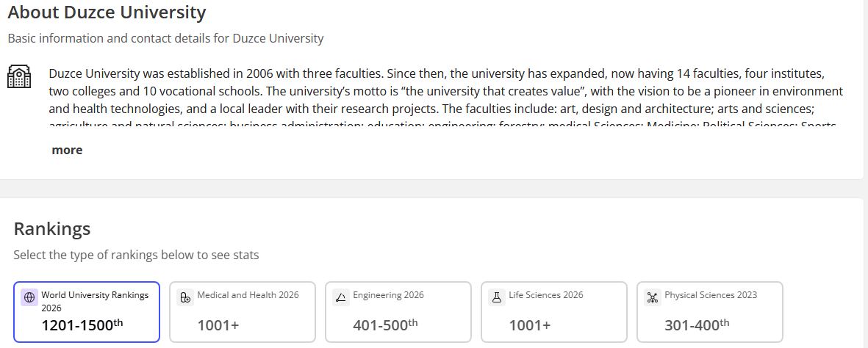Click the 'Rankings' section heading
Image resolution: width=868 pixels, height=348 pixels.
point(52,228)
